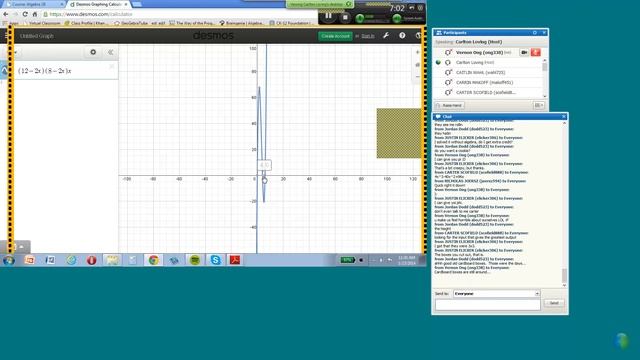Zoom in on the graph

point(417,52)
